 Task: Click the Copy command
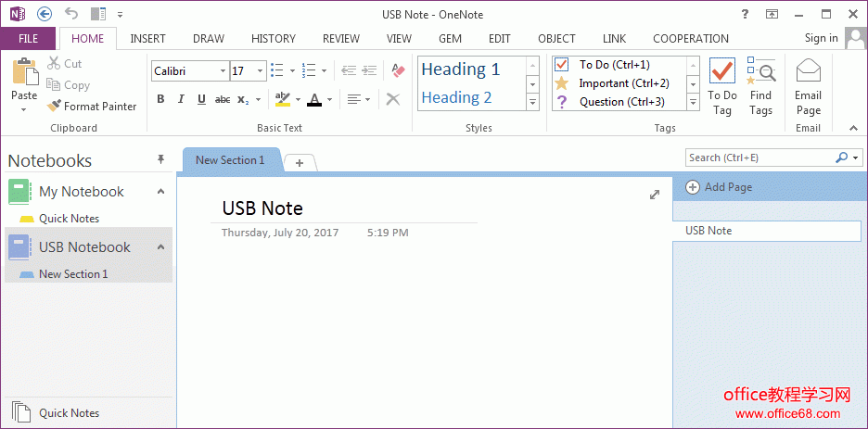tap(68, 85)
